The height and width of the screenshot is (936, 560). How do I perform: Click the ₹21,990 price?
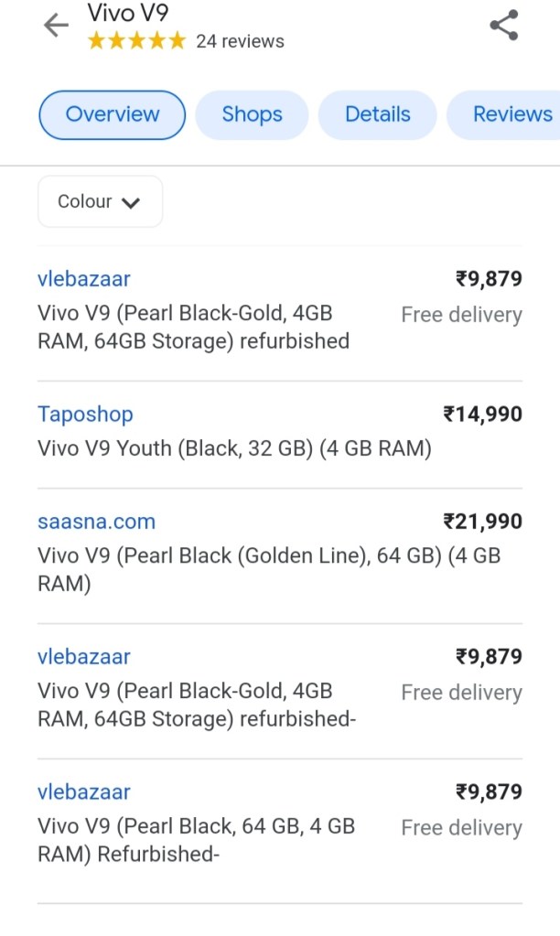coord(482,522)
